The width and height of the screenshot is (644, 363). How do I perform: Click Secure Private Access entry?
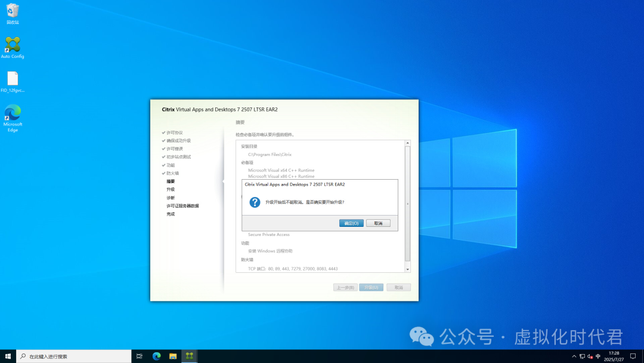click(268, 235)
